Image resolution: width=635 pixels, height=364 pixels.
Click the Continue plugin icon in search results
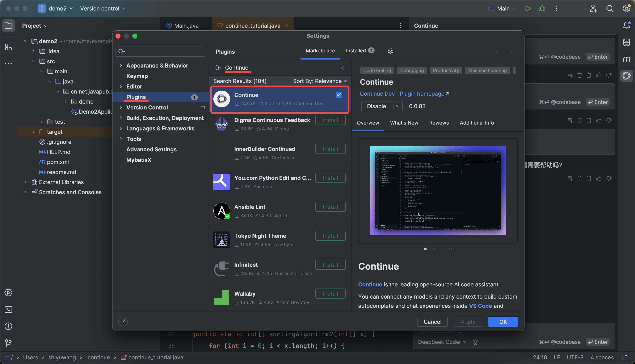pyautogui.click(x=222, y=99)
